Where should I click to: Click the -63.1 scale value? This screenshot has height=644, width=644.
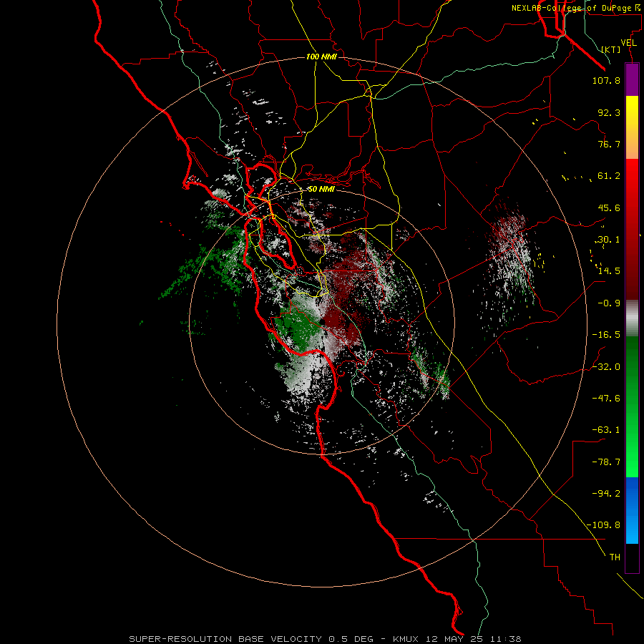(606, 430)
